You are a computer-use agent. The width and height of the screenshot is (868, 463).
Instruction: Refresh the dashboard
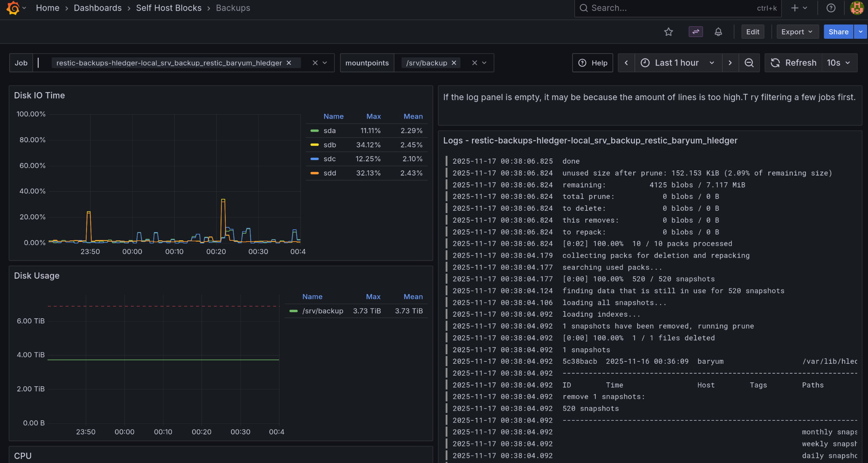793,62
